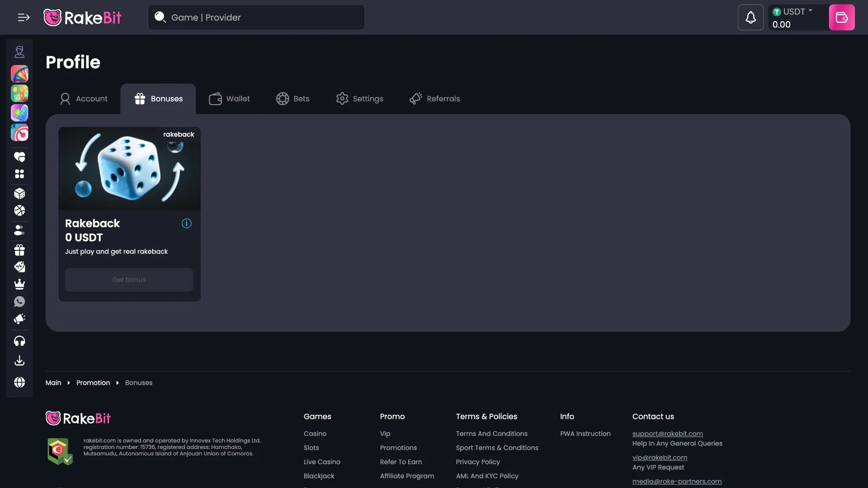
Task: Click the rakeback dice thumbnail image
Action: click(x=129, y=169)
